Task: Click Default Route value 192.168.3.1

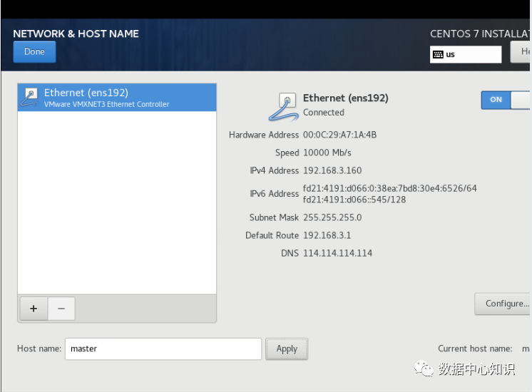Action: [327, 235]
